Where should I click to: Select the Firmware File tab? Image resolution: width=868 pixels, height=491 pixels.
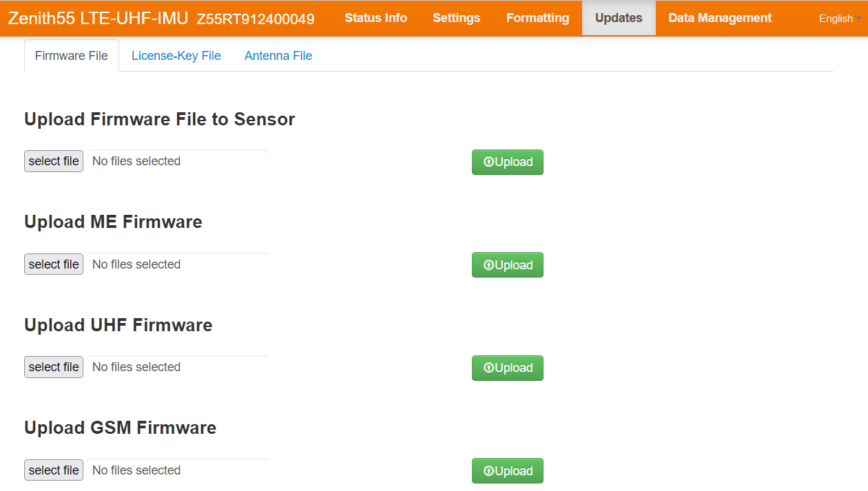point(72,56)
